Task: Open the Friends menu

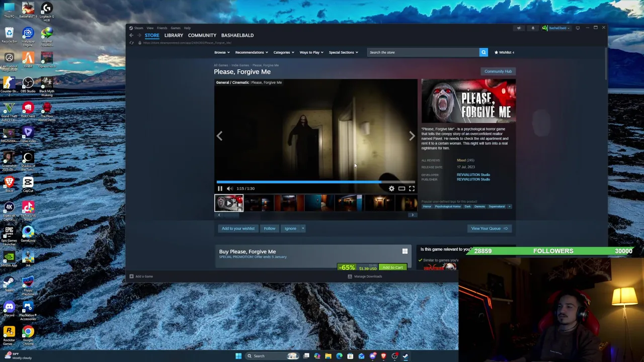Action: 162,28
